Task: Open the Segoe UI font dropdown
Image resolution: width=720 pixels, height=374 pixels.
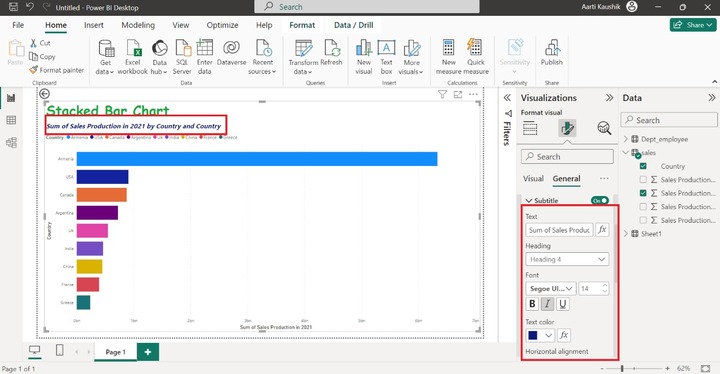Action: pos(551,289)
